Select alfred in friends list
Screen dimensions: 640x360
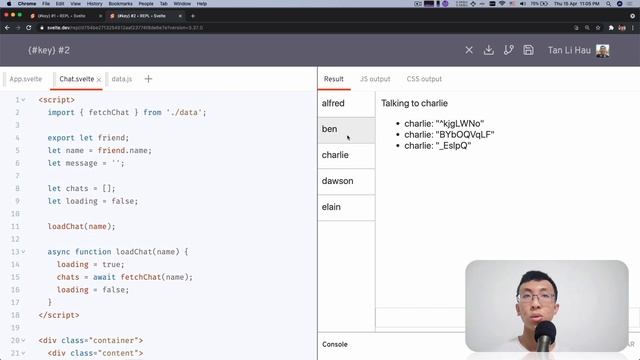pyautogui.click(x=346, y=104)
